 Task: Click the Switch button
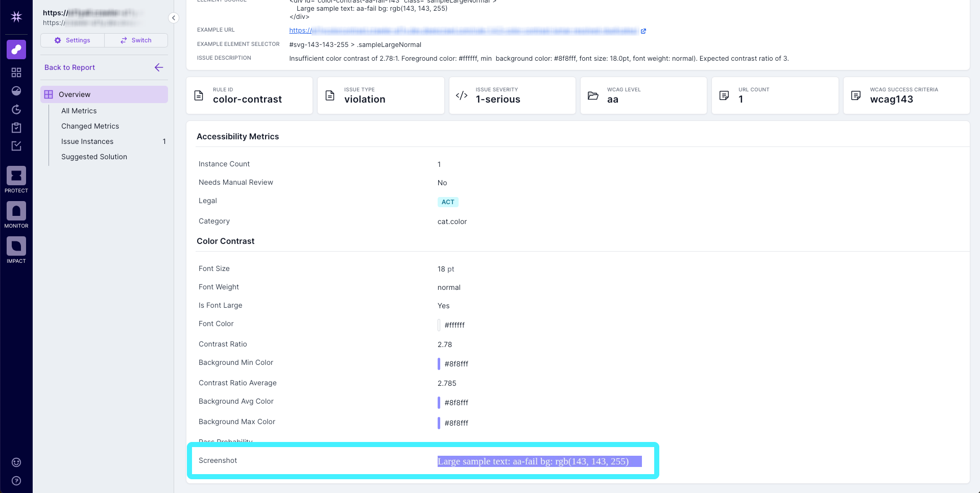click(x=136, y=40)
